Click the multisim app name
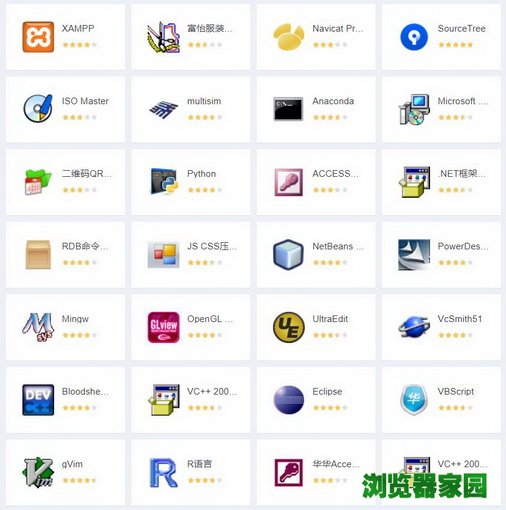506x510 pixels. [x=204, y=101]
